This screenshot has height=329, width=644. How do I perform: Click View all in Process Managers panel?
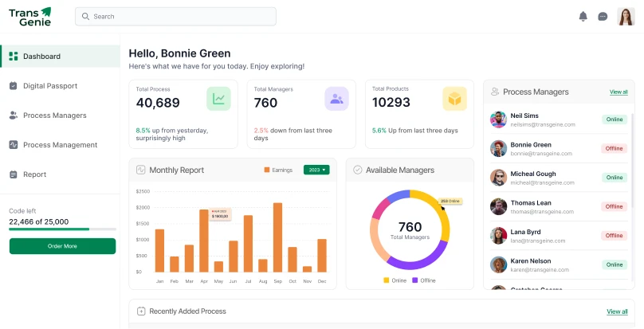point(618,92)
